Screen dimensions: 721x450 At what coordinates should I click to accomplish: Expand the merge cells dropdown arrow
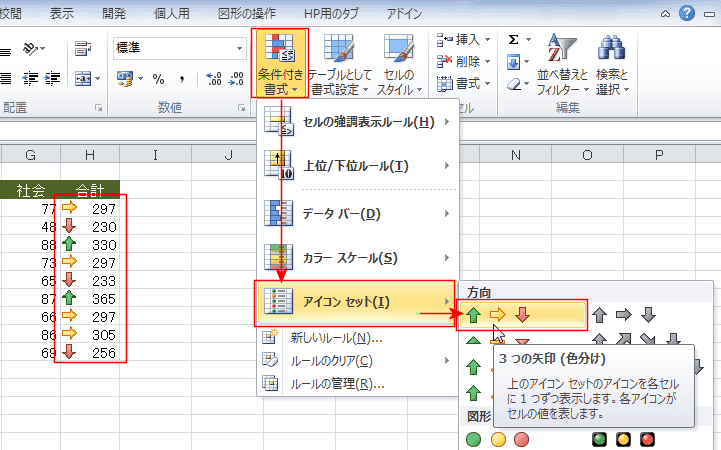click(x=97, y=79)
